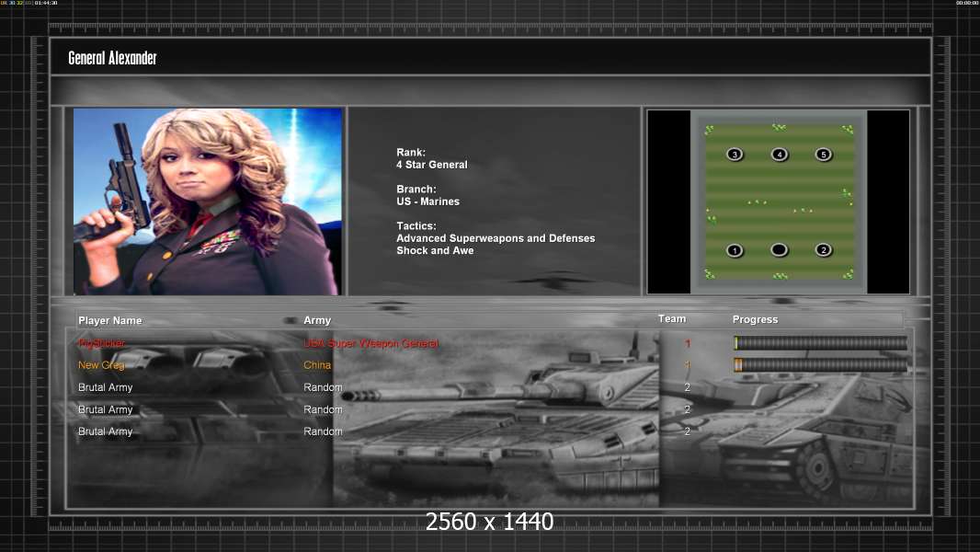The image size is (980, 552).
Task: Click the China army entry
Action: (317, 365)
